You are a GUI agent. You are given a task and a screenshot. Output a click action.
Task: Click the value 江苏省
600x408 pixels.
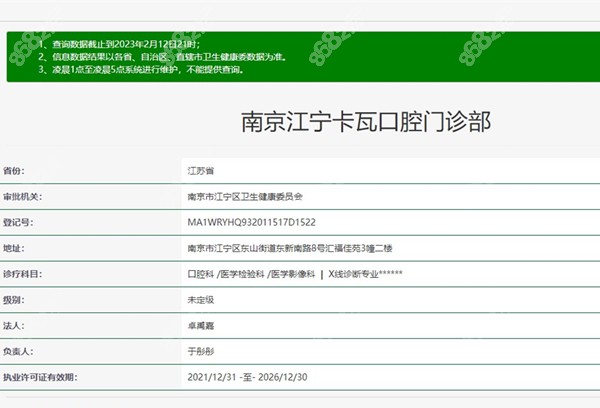[201, 171]
